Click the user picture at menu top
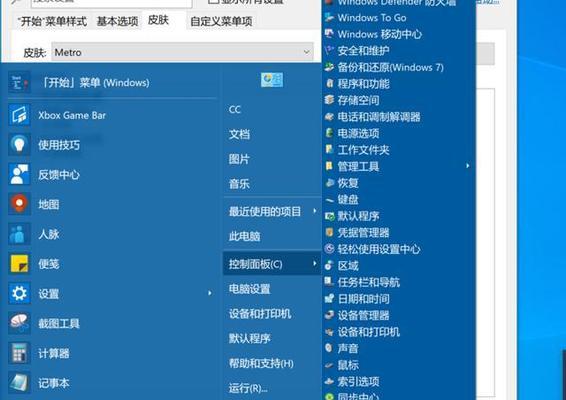This screenshot has width=566, height=400. pyautogui.click(x=272, y=80)
